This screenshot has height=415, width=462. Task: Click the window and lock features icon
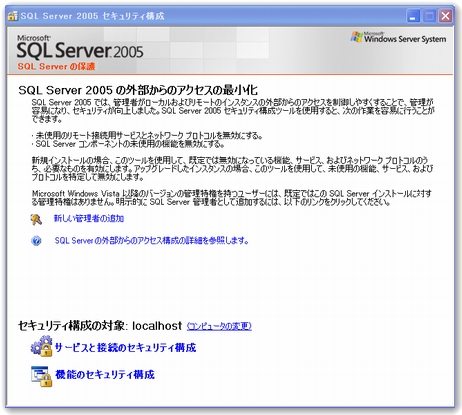click(x=42, y=376)
